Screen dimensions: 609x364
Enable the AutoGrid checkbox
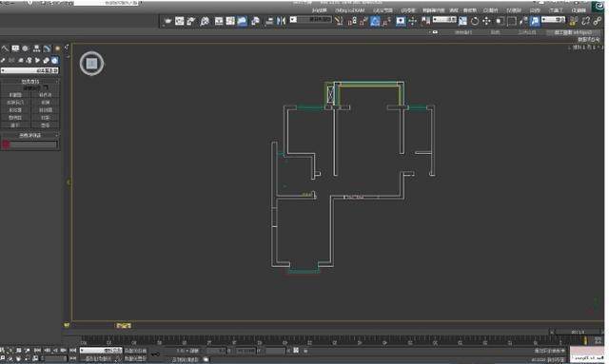[46, 88]
